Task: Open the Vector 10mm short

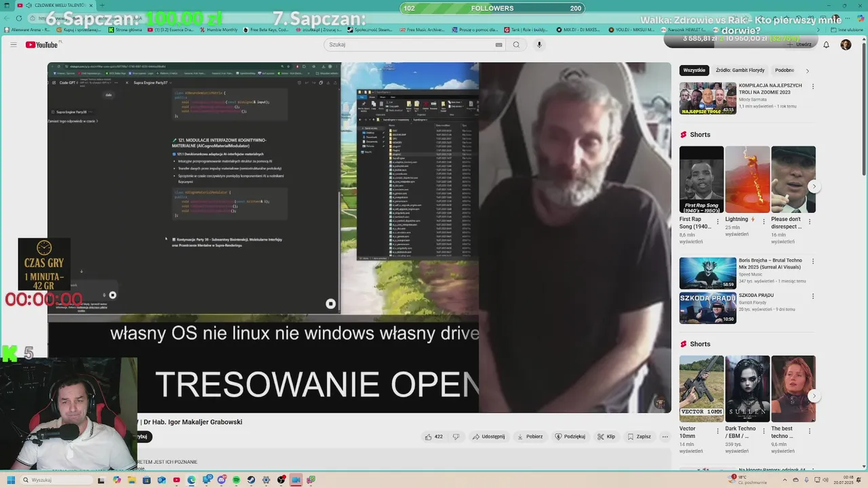Action: pos(701,389)
